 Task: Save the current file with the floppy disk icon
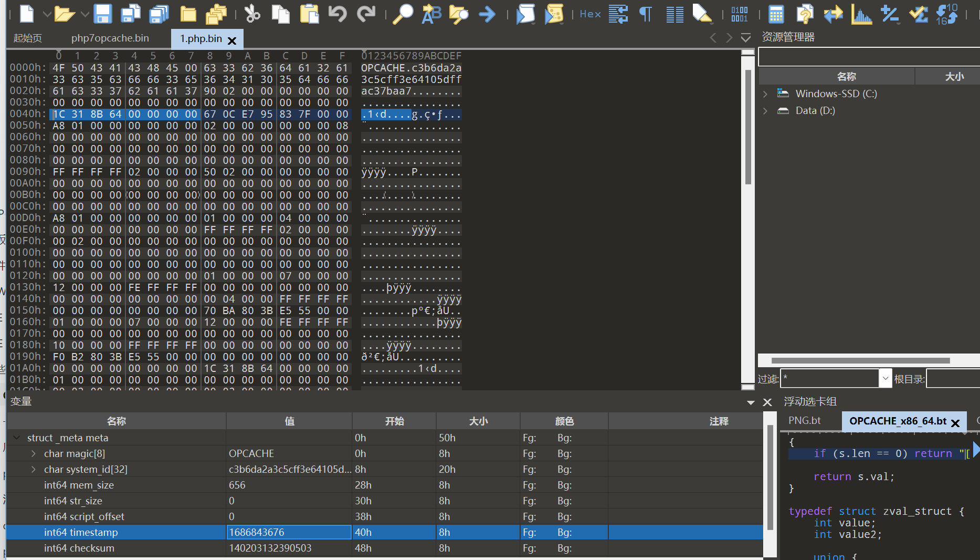pyautogui.click(x=102, y=14)
